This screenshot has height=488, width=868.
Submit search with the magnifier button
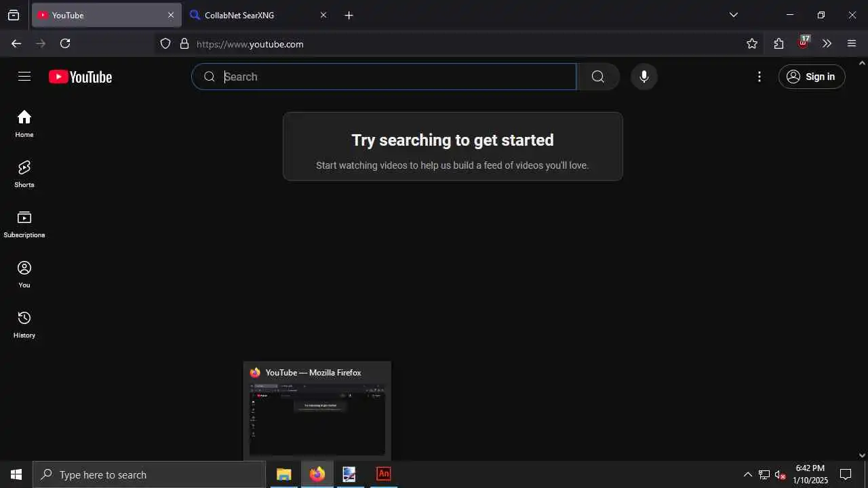pyautogui.click(x=598, y=77)
